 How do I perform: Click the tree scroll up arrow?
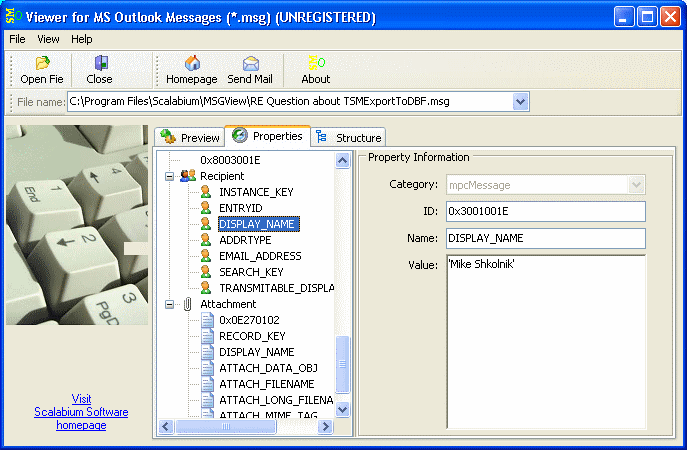[343, 160]
